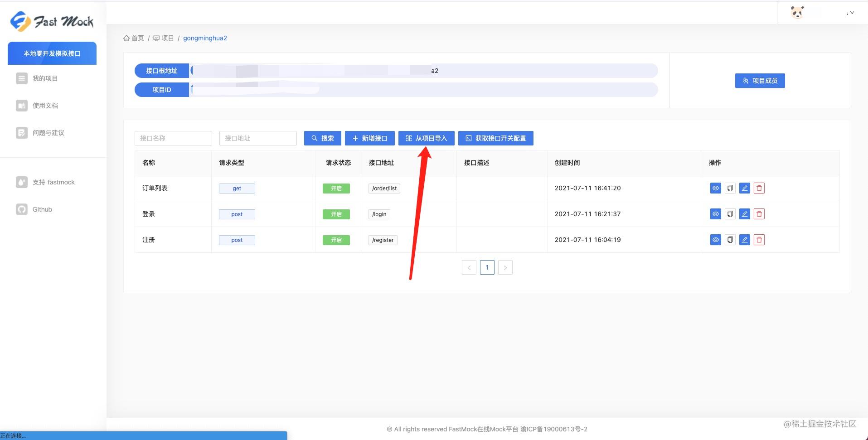Click the /login address tag
The width and height of the screenshot is (868, 440).
(379, 214)
